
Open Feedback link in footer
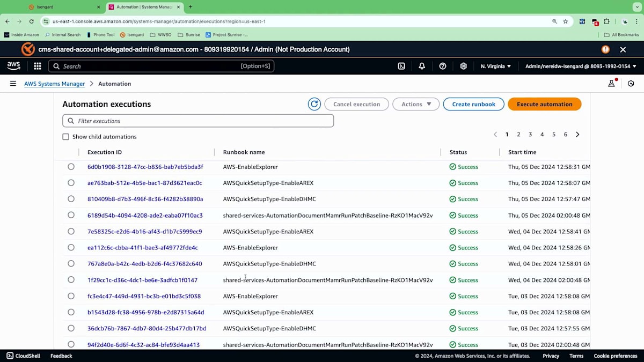click(61, 356)
